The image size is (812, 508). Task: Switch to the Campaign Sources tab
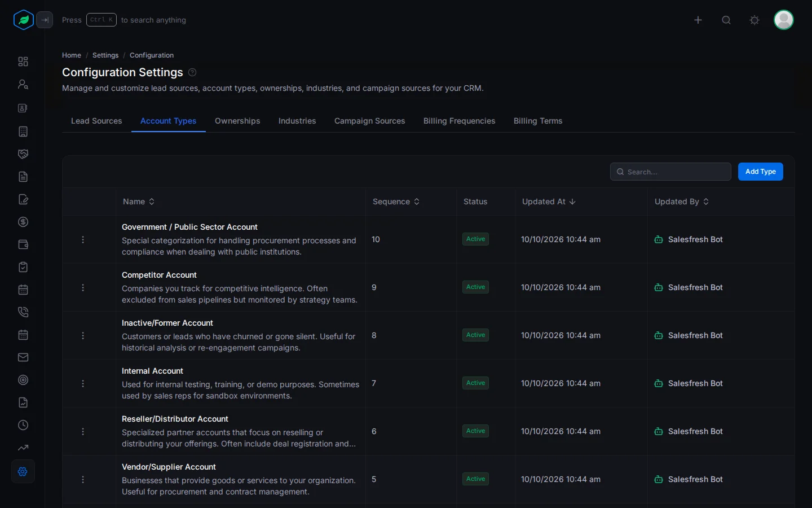coord(370,121)
